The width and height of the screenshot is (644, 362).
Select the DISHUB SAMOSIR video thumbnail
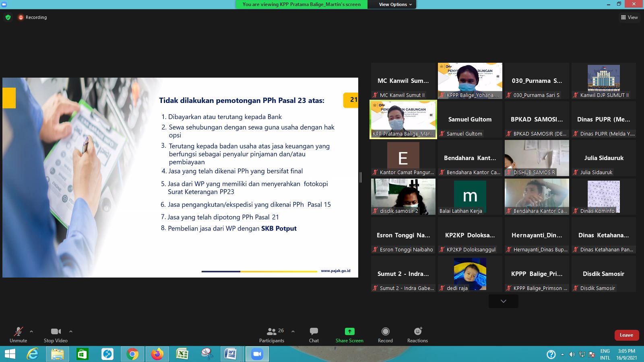tap(537, 158)
